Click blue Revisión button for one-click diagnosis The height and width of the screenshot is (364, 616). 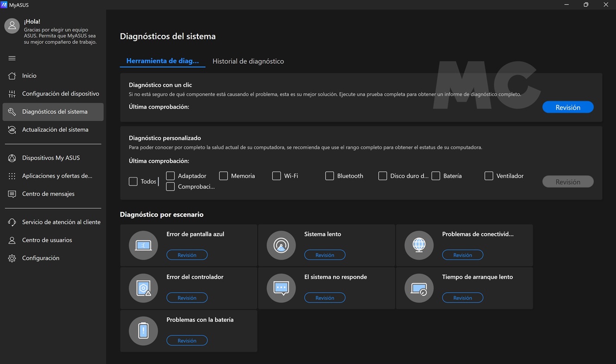(x=567, y=107)
